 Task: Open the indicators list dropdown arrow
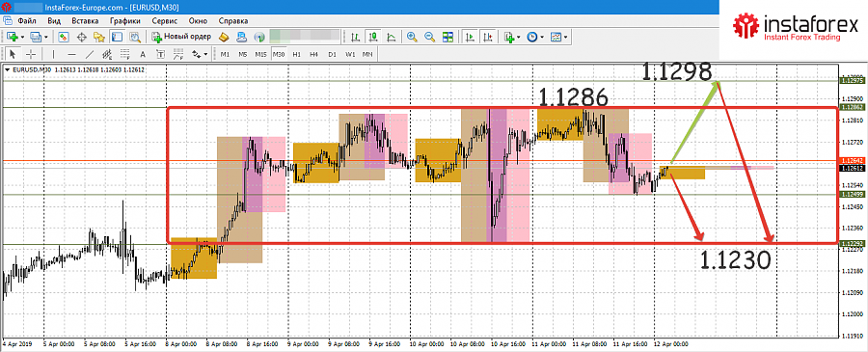click(x=519, y=37)
